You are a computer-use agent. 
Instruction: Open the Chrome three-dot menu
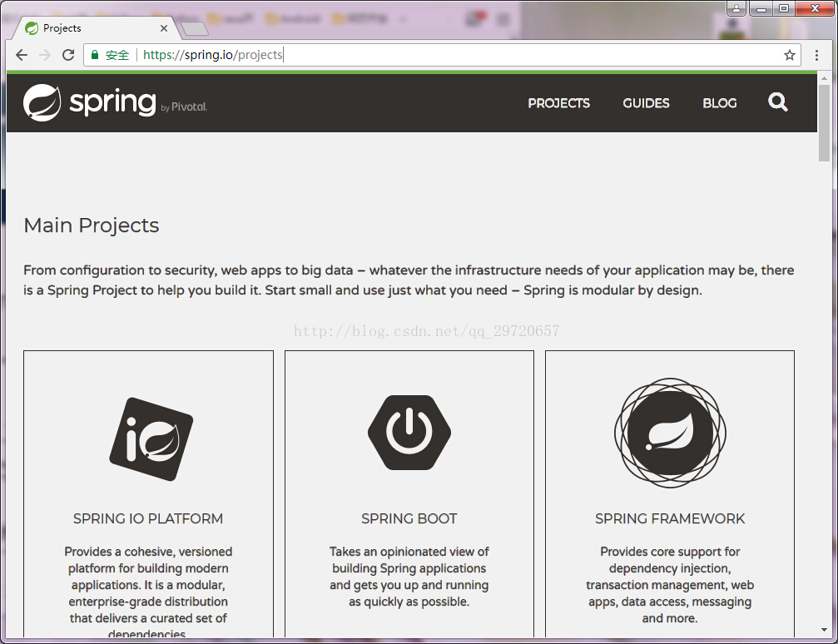[x=816, y=55]
